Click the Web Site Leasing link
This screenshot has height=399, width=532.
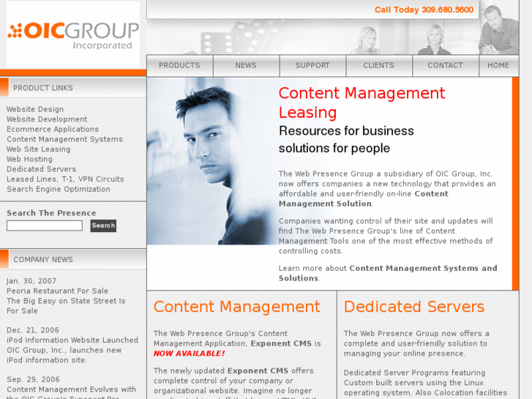[38, 149]
